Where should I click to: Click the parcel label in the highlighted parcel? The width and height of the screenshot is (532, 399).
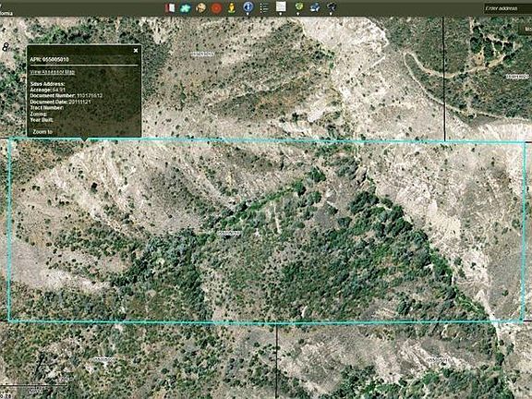[229, 233]
